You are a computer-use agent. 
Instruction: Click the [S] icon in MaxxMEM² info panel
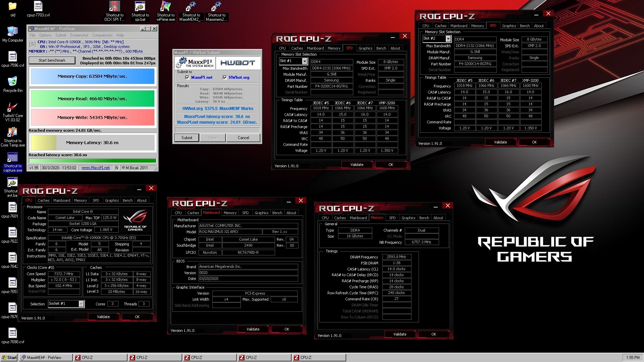[x=33, y=44]
